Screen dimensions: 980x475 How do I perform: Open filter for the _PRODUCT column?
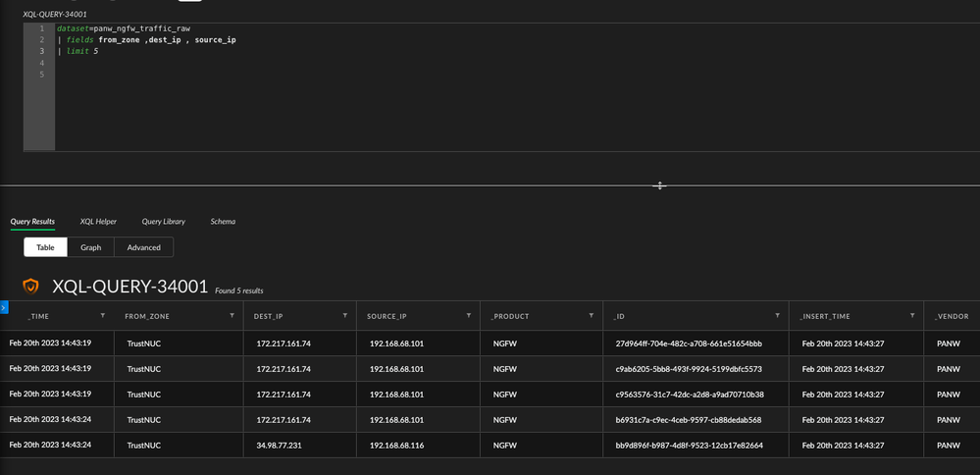pos(592,316)
